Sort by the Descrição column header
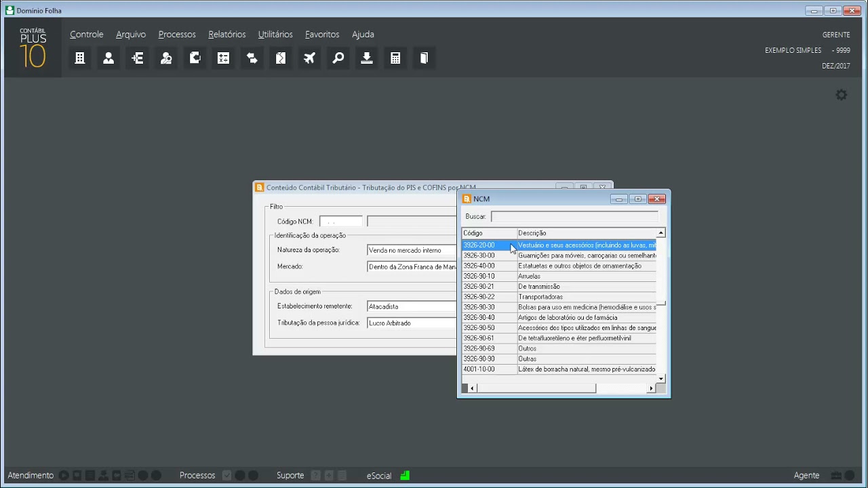The width and height of the screenshot is (868, 488). (587, 233)
